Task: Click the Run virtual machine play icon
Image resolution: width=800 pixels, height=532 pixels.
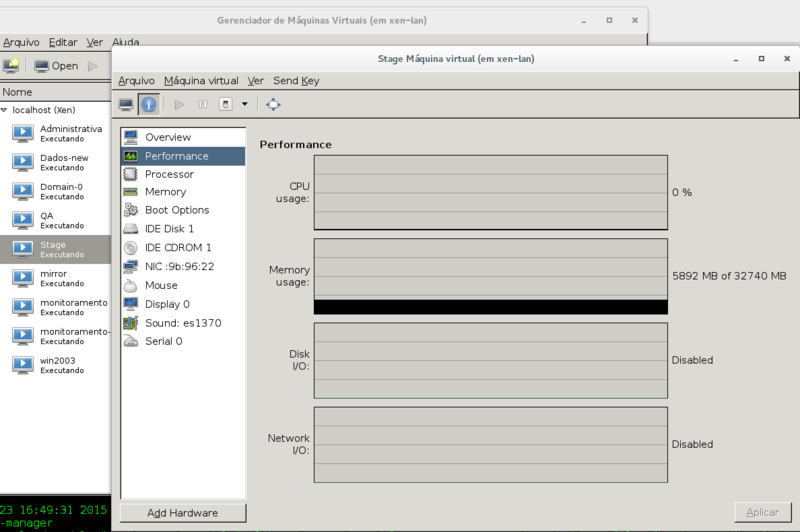Action: click(x=179, y=105)
